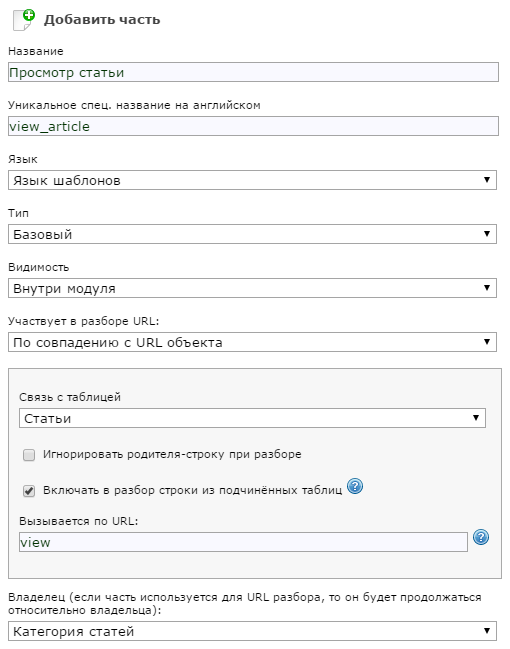Expand 'Участвует в разборе URL' dropdown

coord(252,342)
